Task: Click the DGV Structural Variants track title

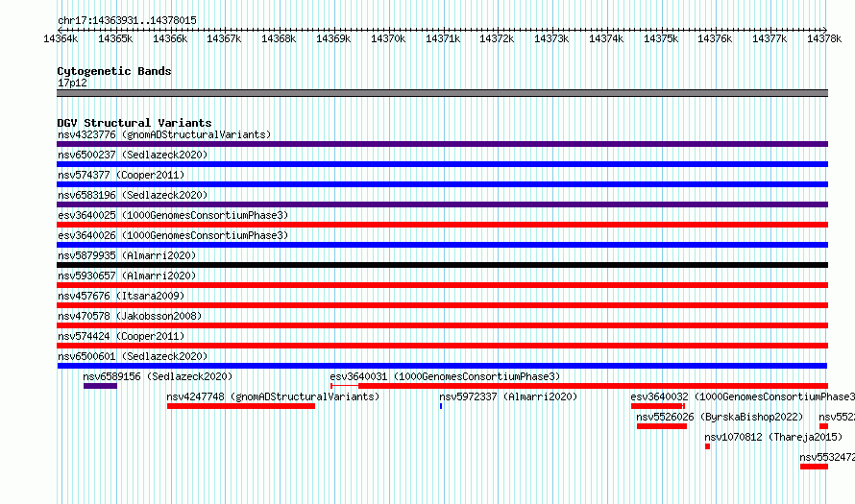Action: [134, 123]
